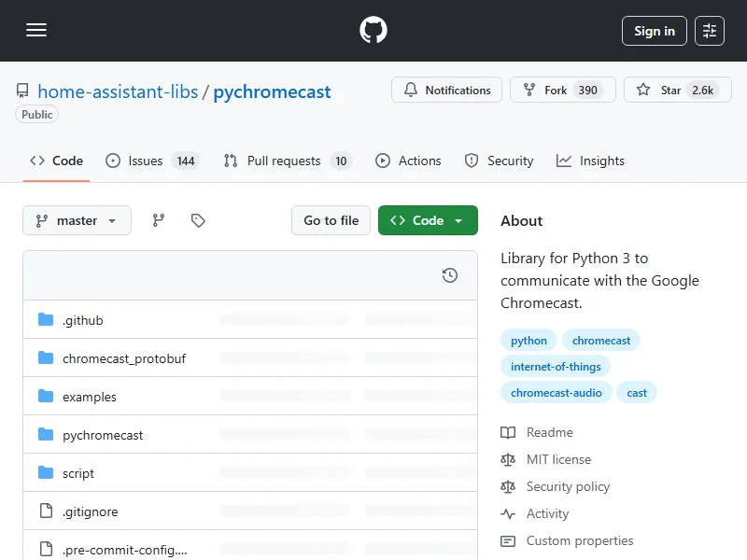
Task: Expand the green Code dropdown
Action: 428,220
